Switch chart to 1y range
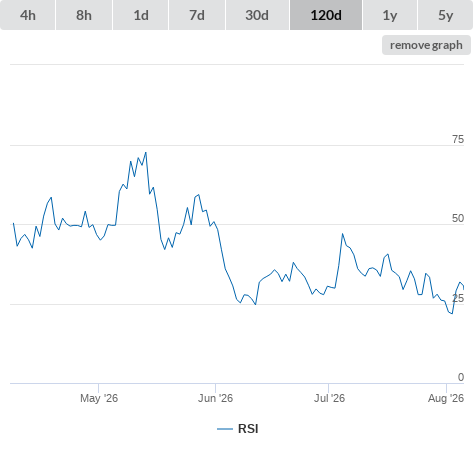The height and width of the screenshot is (455, 474). pyautogui.click(x=390, y=15)
